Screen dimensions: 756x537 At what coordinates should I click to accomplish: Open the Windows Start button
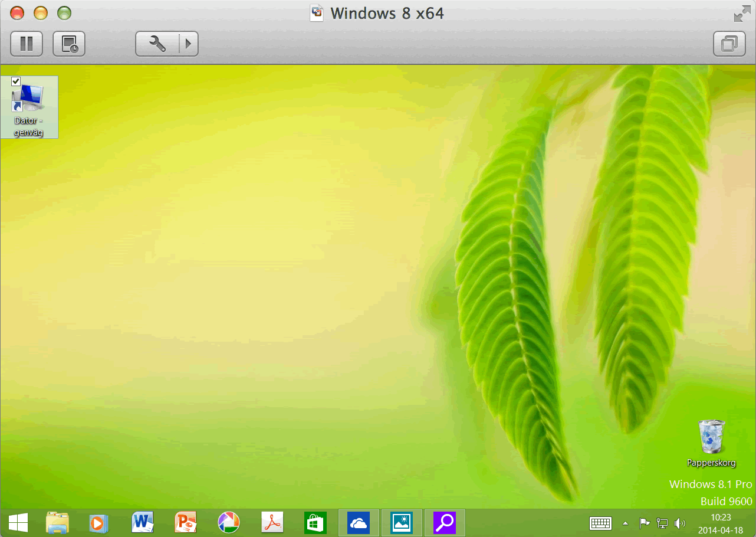click(18, 522)
